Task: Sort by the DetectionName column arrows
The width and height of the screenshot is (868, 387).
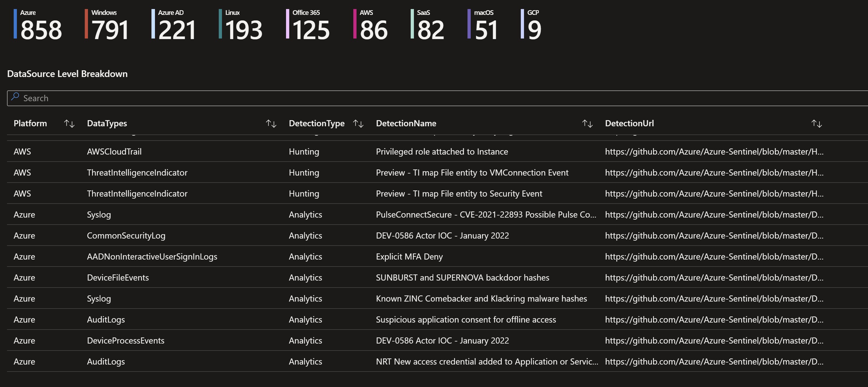Action: click(587, 123)
